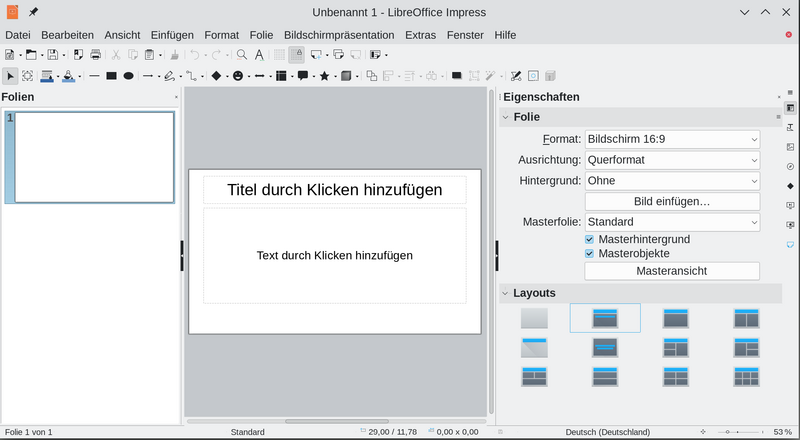Open the Bearbeiten menu
The image size is (800, 440).
pos(67,35)
